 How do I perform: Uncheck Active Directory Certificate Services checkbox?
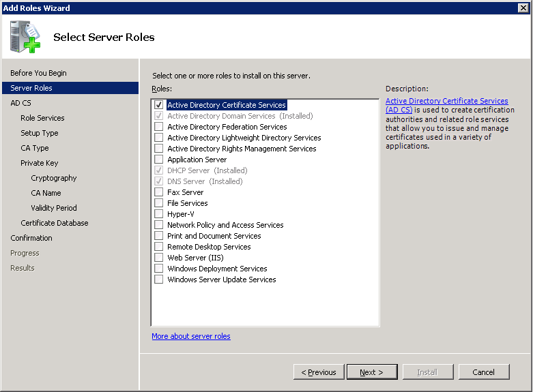(159, 105)
